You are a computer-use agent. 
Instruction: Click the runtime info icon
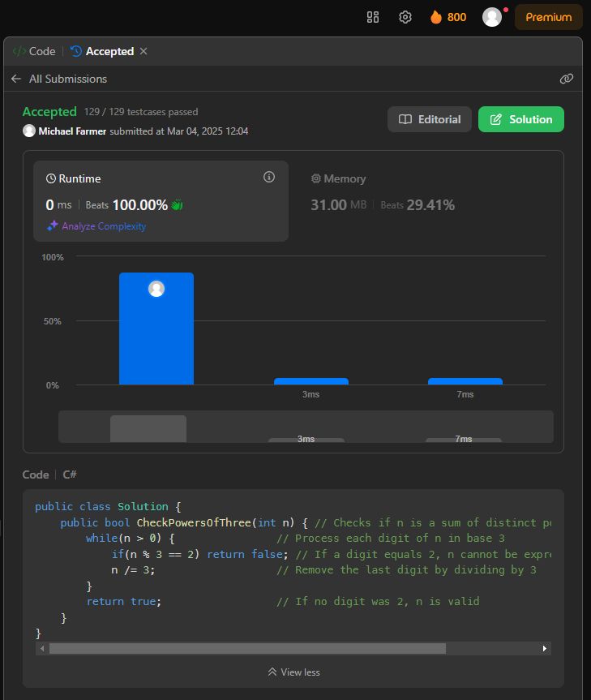269,178
